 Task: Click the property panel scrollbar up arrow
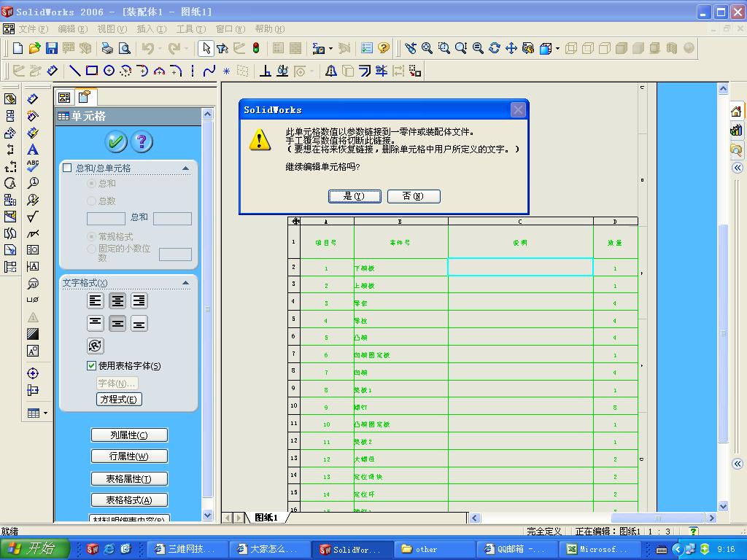click(207, 114)
